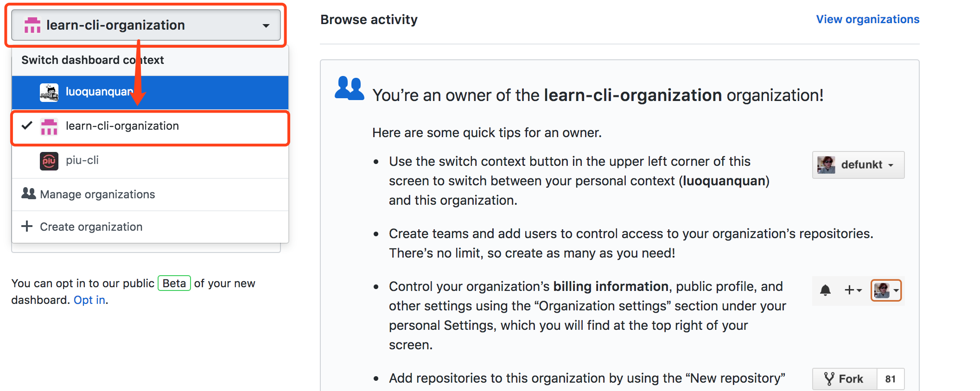Expand the learn-cli-organization context switcher caret
This screenshot has height=391, width=980.
click(x=266, y=25)
